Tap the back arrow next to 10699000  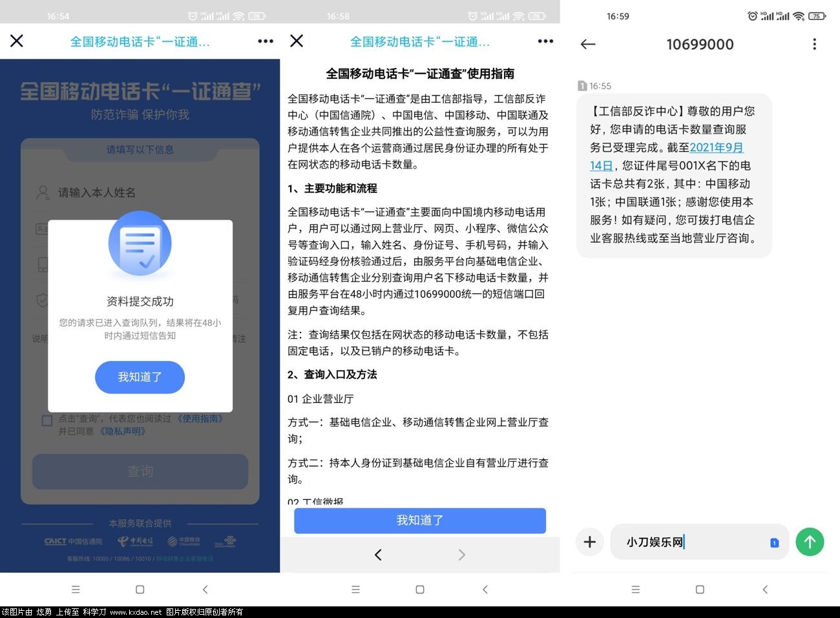click(x=587, y=44)
